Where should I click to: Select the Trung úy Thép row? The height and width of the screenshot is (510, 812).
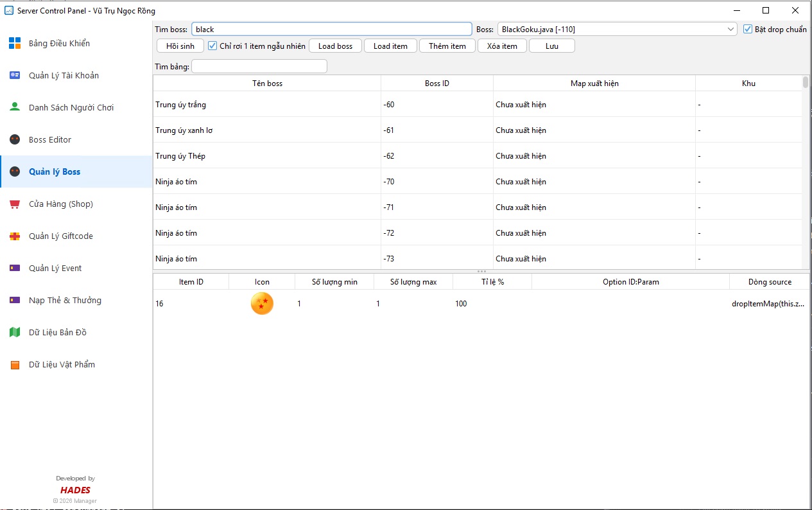(x=478, y=155)
